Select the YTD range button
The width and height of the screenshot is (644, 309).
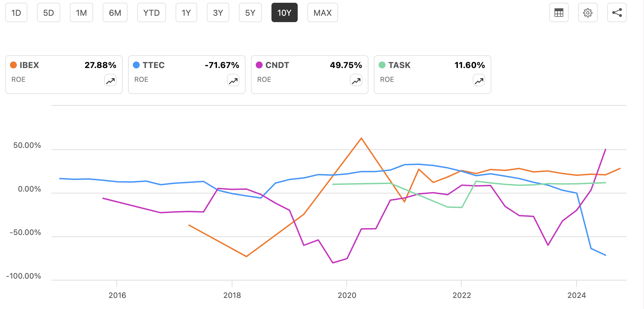[x=151, y=12]
